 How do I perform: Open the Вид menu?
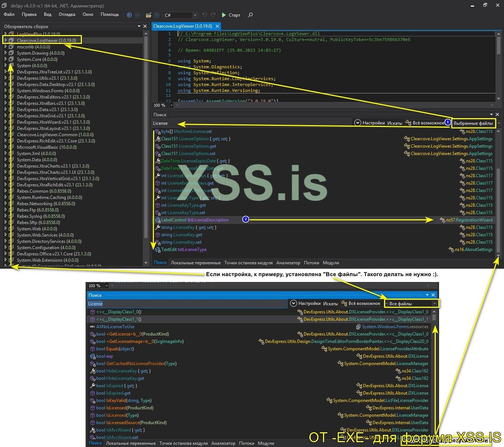point(48,14)
